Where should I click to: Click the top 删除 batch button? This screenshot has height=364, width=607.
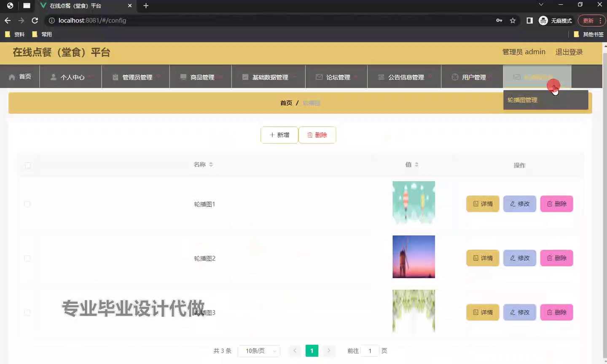317,135
